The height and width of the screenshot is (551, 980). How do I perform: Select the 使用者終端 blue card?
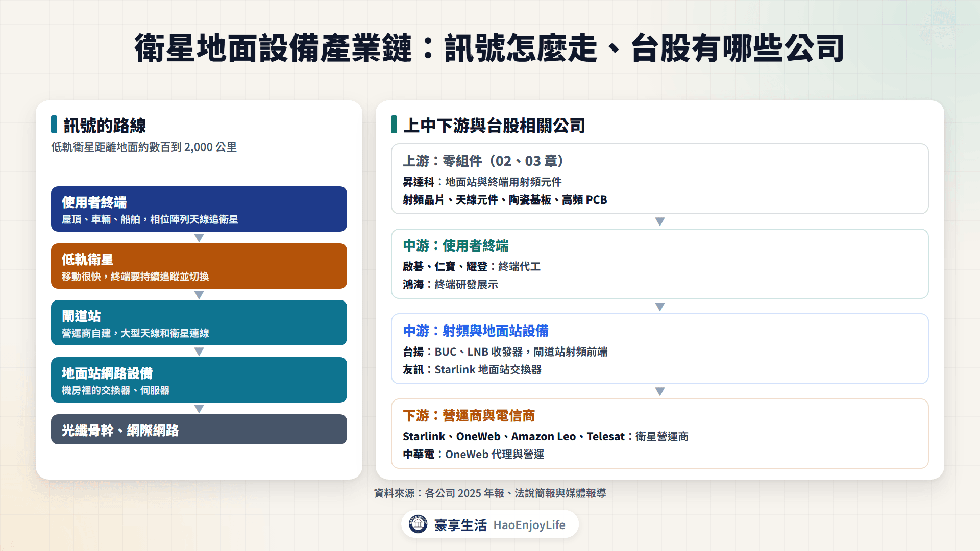click(x=199, y=209)
